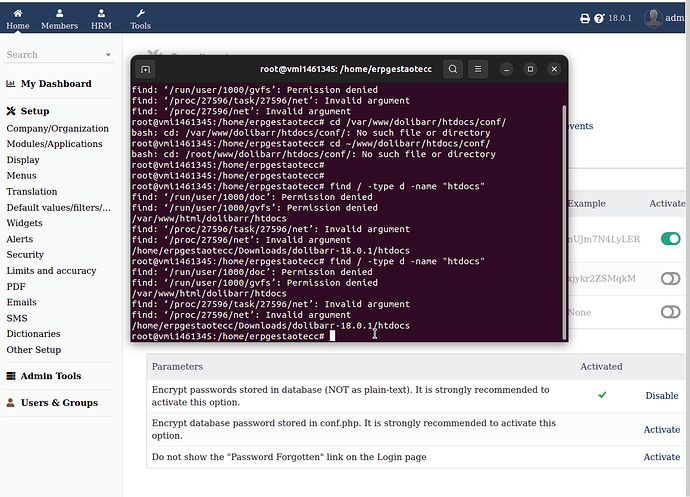Open Alerts setup page
The width and height of the screenshot is (690, 497).
(x=20, y=239)
